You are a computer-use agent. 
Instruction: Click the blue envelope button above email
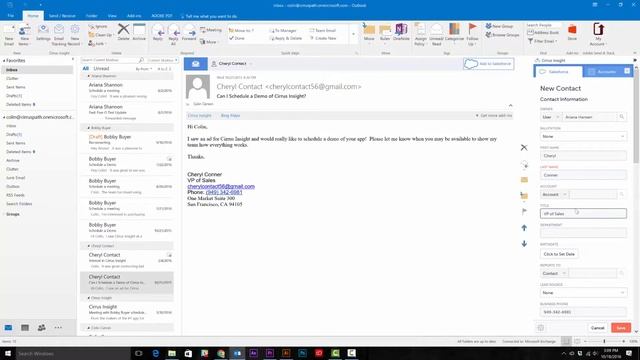[196, 64]
